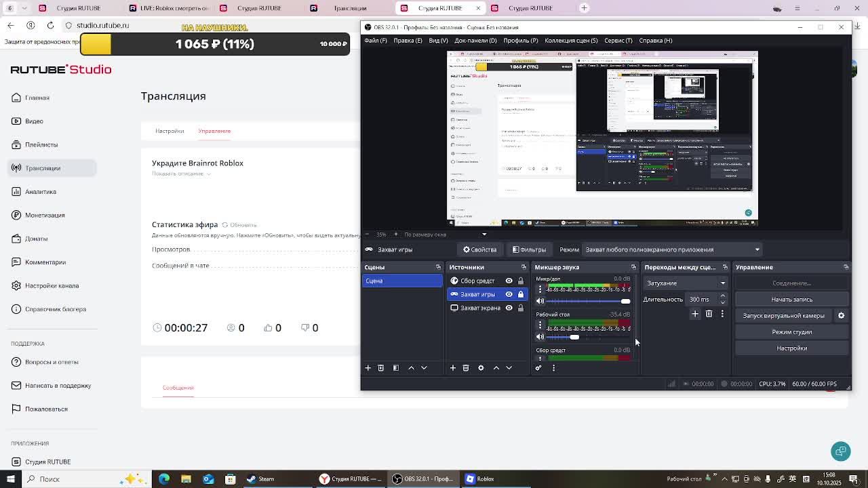The width and height of the screenshot is (868, 488).
Task: Open Док-панели menu in OBS
Action: (x=475, y=41)
